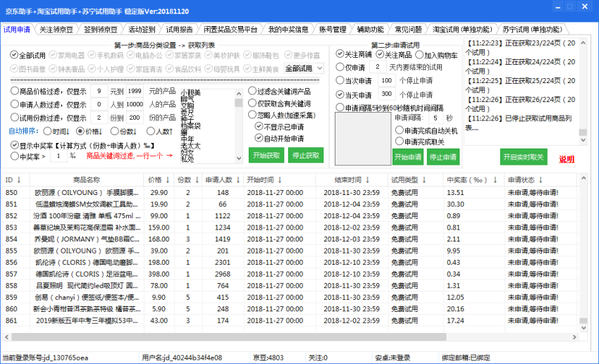Open 我的中奖信息 tab
The width and height of the screenshot is (599, 364).
pos(288,30)
